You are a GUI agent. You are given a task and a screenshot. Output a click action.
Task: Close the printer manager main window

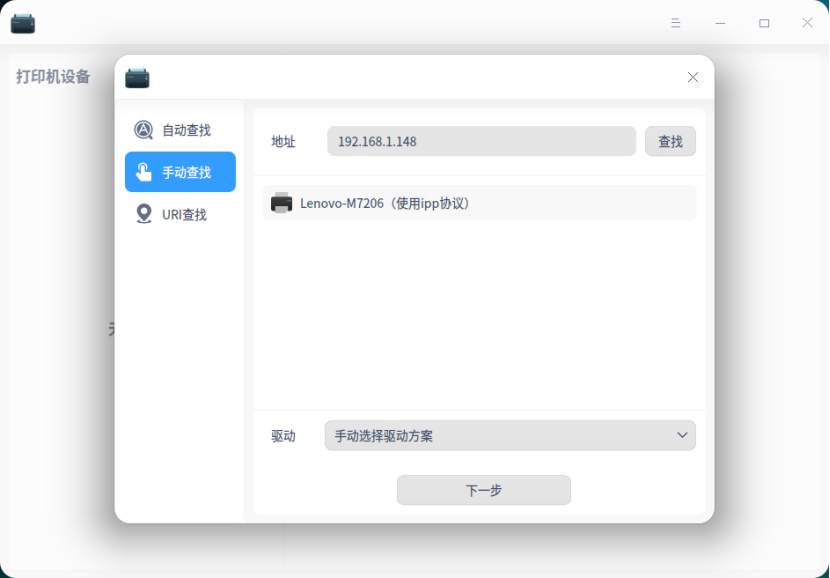click(807, 23)
